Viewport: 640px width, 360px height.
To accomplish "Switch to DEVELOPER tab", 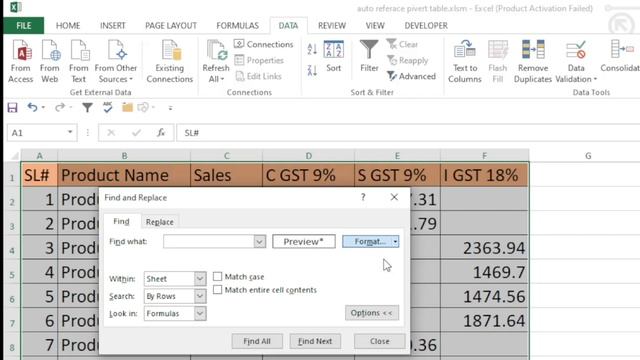I will coord(426,26).
